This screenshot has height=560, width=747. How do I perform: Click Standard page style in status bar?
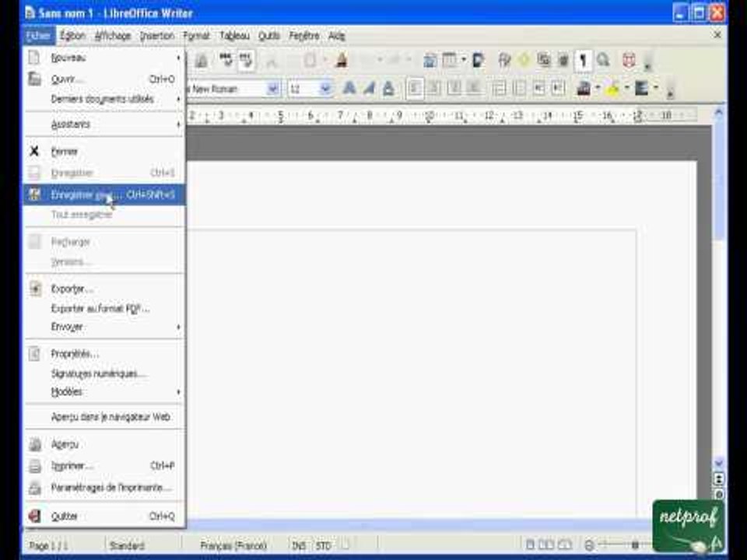tap(127, 545)
